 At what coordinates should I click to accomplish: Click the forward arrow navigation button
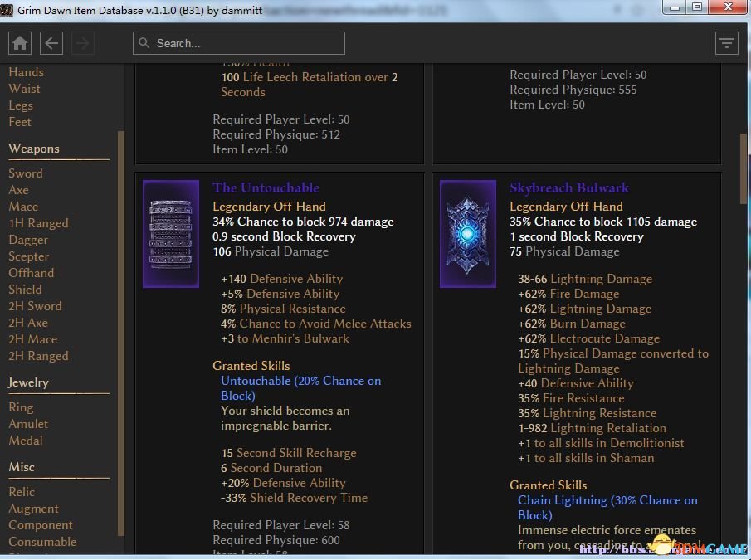pyautogui.click(x=83, y=43)
